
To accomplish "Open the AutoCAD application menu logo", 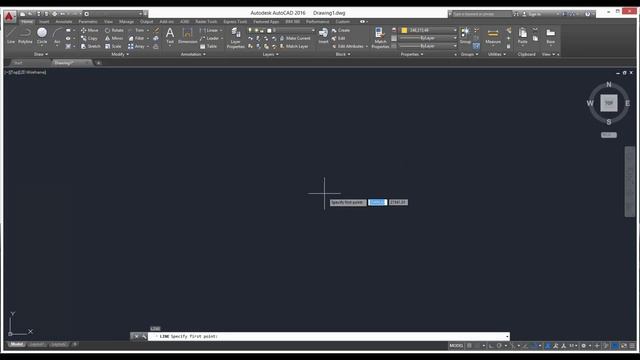I will click(9, 17).
